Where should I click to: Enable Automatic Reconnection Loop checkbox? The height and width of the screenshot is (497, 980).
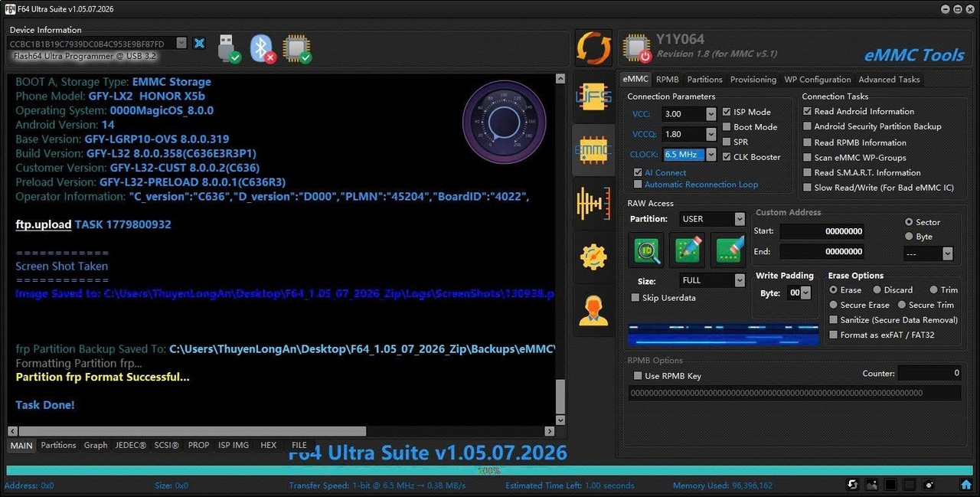(638, 185)
